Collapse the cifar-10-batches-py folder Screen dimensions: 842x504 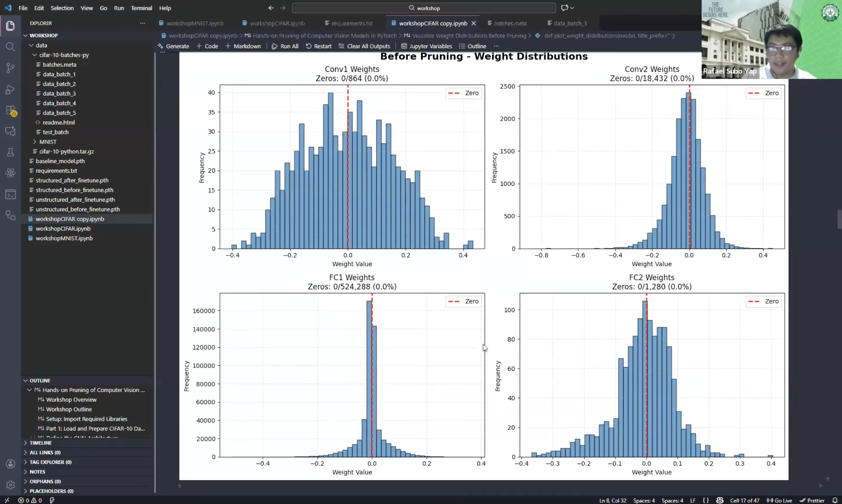pyautogui.click(x=35, y=55)
